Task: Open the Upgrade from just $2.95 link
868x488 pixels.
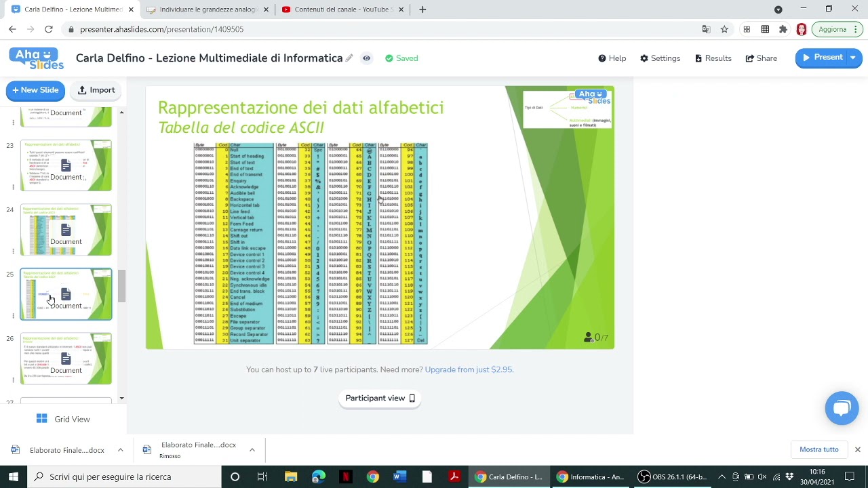Action: (469, 369)
